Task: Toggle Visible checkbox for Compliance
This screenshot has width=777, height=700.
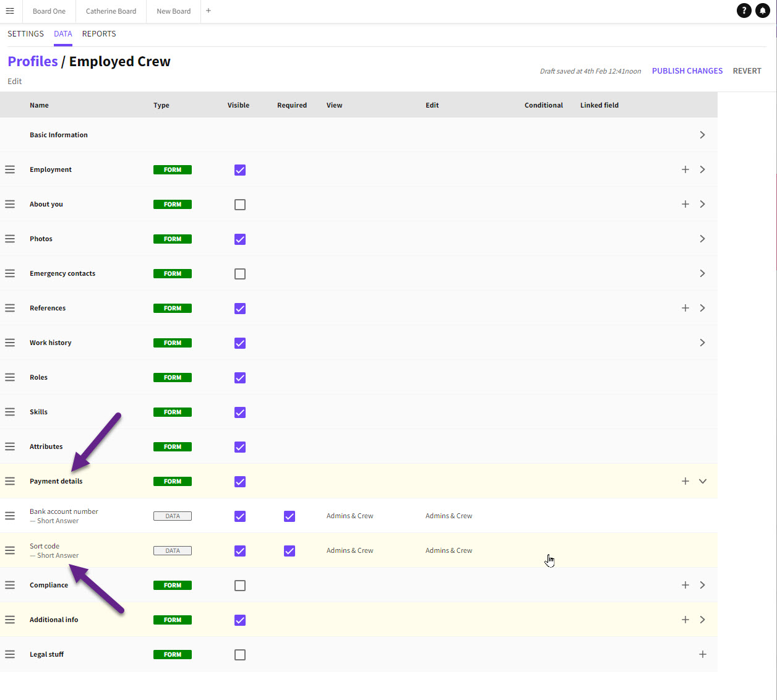Action: click(240, 586)
